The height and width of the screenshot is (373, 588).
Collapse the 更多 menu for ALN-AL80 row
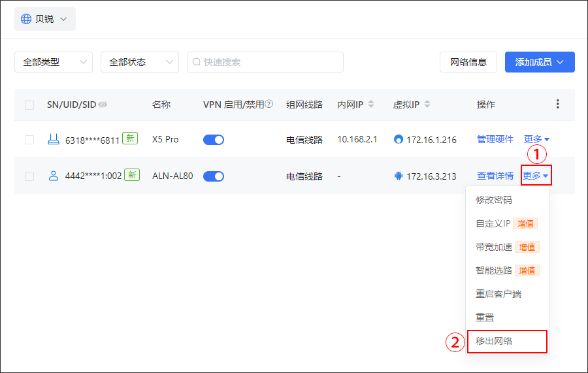(536, 176)
